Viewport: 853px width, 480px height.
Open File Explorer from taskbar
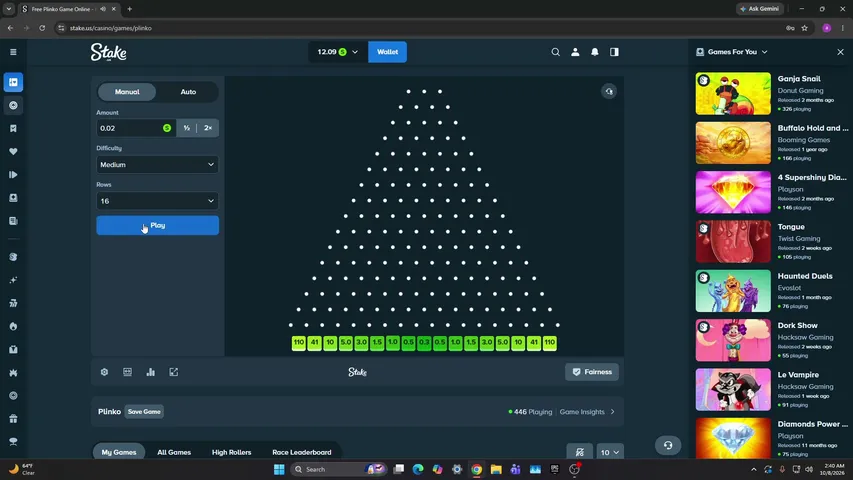point(496,469)
